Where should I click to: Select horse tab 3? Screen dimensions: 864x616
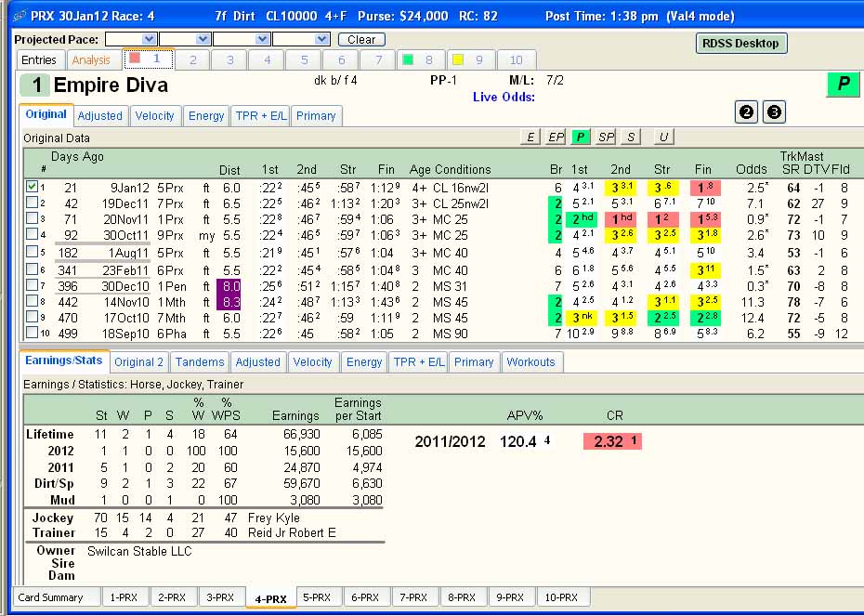click(229, 60)
